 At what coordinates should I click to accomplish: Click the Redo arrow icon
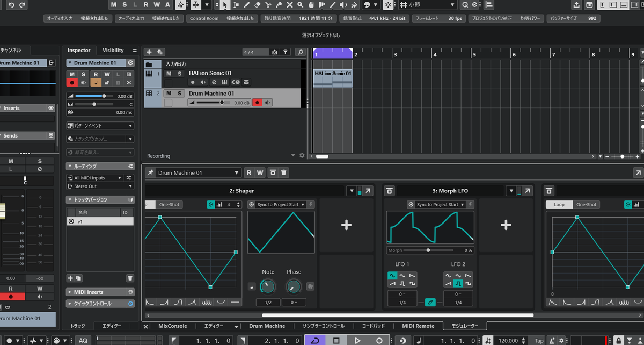tap(22, 5)
